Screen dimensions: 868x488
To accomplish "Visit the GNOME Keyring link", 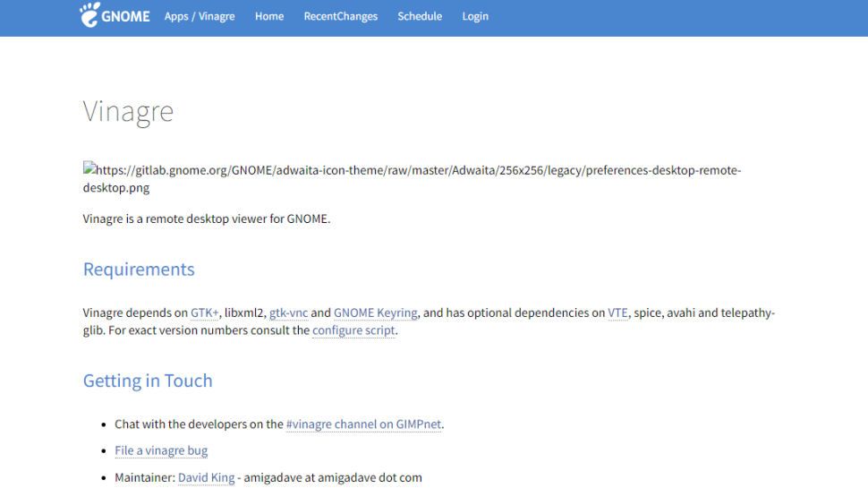I will (376, 313).
